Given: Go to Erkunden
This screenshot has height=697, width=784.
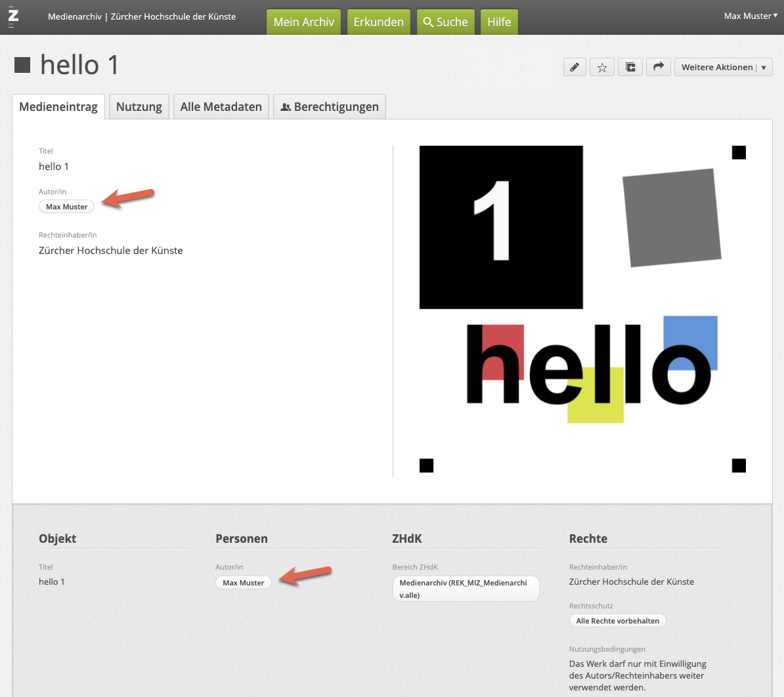Looking at the screenshot, I should click(378, 22).
